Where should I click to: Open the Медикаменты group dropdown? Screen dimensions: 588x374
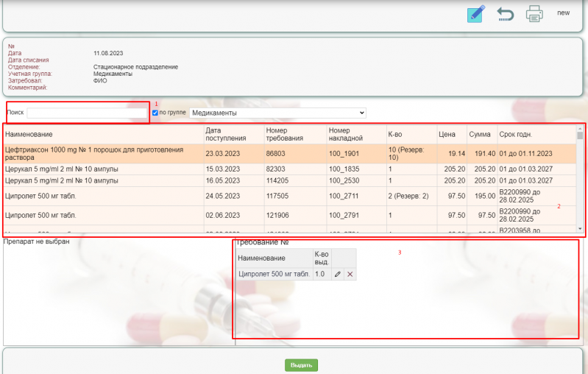[277, 113]
